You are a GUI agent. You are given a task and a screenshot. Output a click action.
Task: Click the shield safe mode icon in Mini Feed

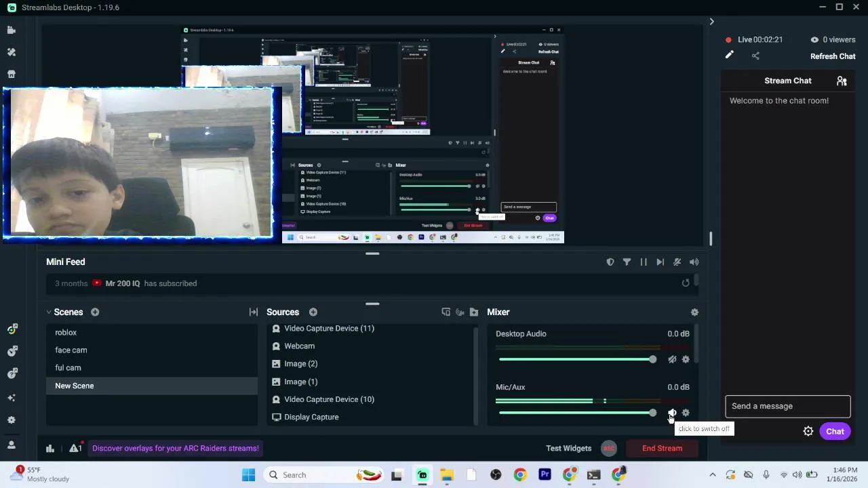click(610, 262)
